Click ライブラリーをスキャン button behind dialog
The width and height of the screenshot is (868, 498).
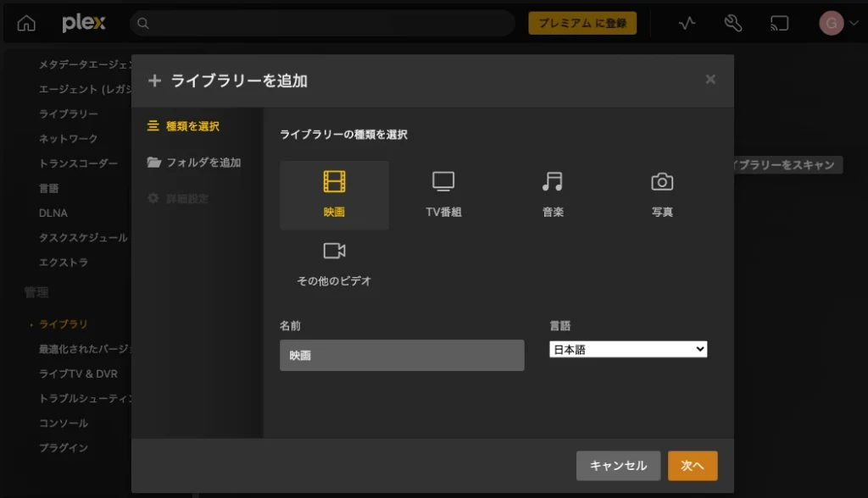tap(788, 165)
